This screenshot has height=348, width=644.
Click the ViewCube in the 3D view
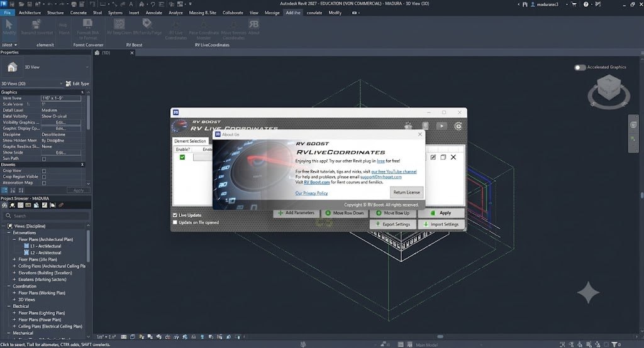(x=609, y=87)
